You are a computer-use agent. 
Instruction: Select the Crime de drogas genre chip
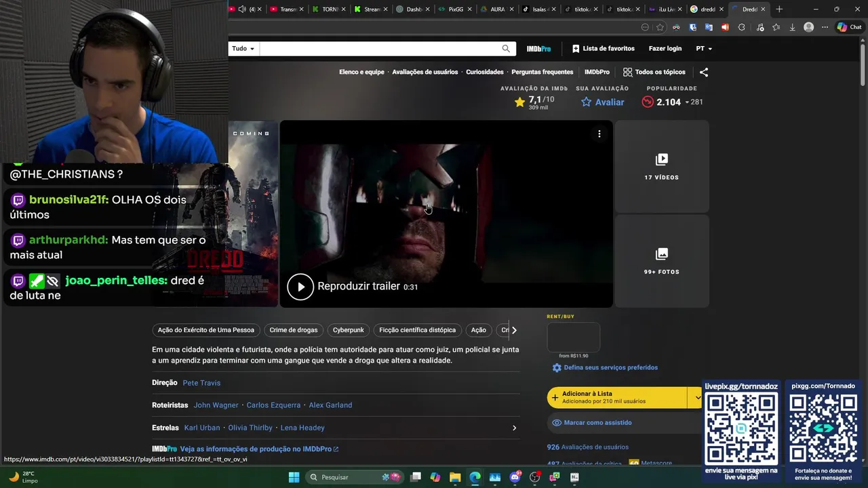coord(294,330)
